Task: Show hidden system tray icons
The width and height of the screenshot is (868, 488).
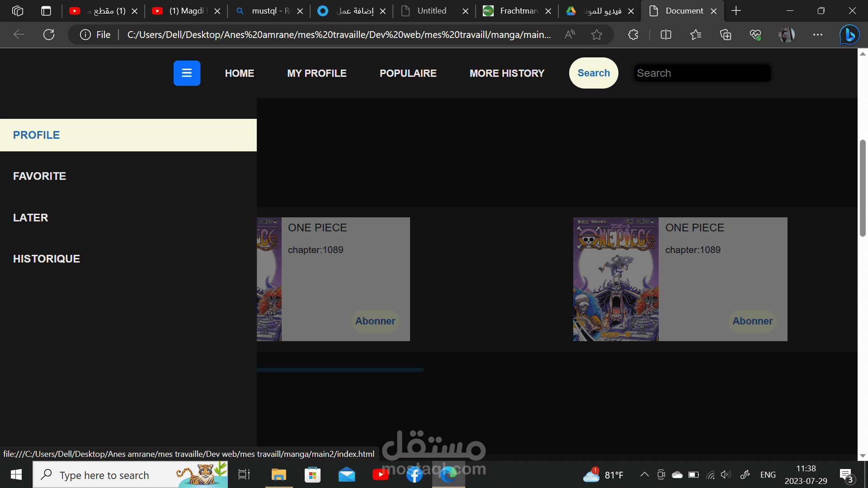Action: pos(645,474)
